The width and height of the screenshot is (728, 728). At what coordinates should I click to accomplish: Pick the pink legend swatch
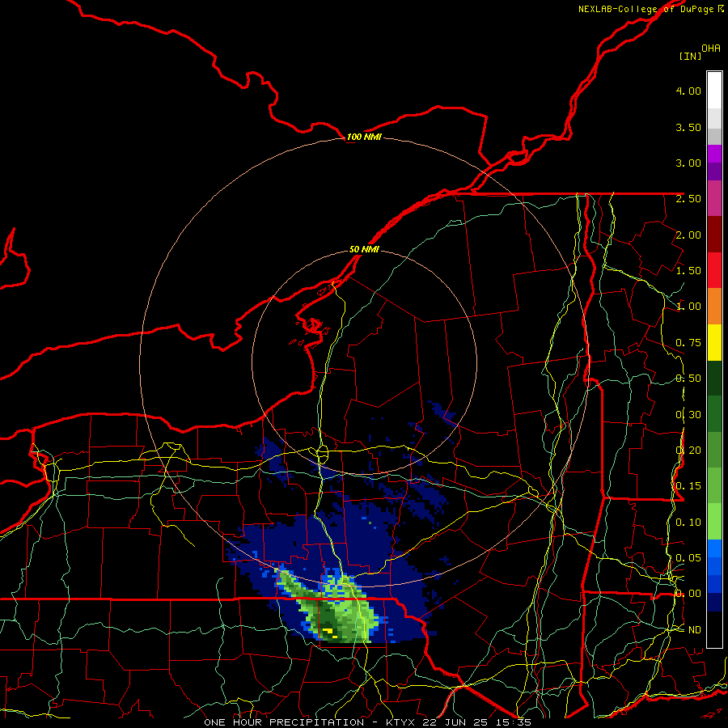click(x=714, y=198)
